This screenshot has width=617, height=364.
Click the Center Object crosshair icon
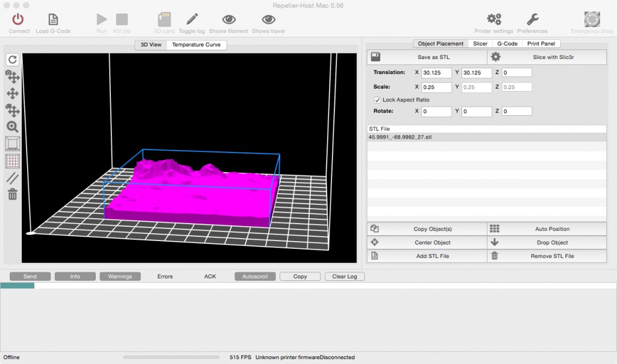375,242
